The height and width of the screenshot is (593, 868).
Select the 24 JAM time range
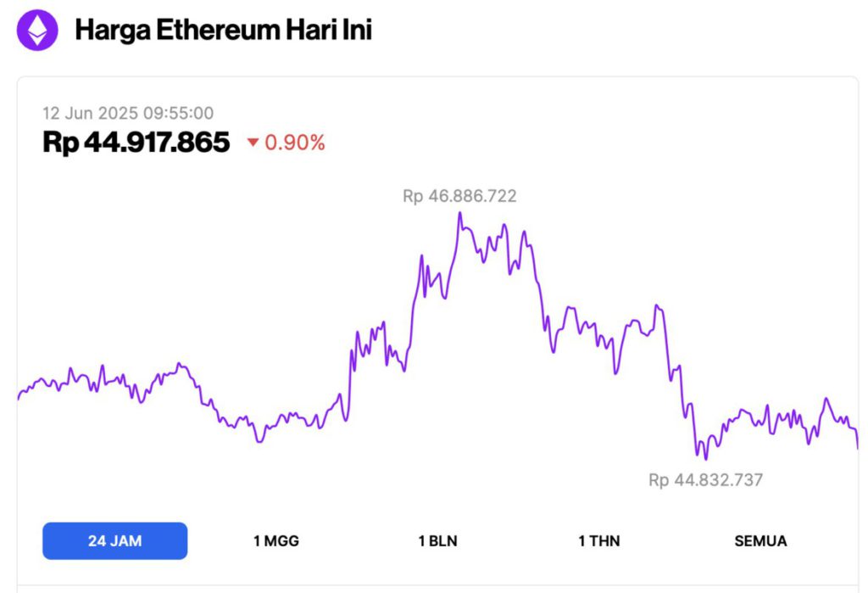coord(114,540)
